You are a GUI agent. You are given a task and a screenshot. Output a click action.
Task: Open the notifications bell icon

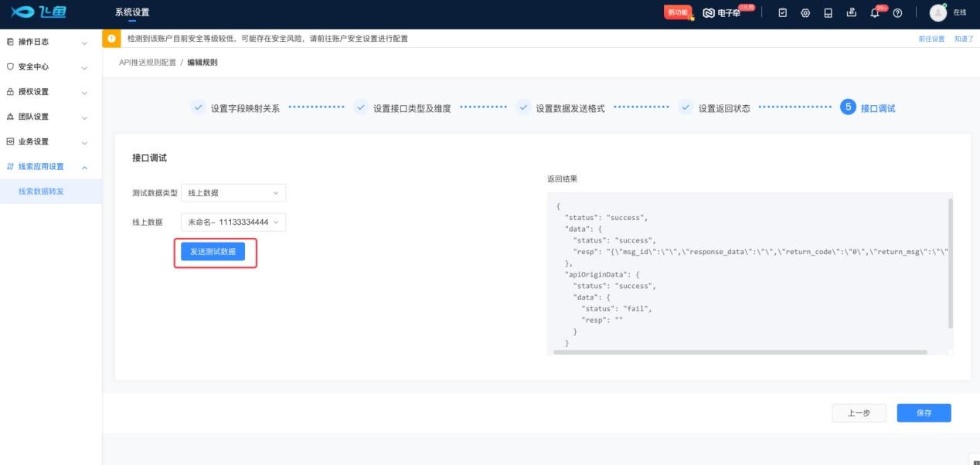[875, 12]
